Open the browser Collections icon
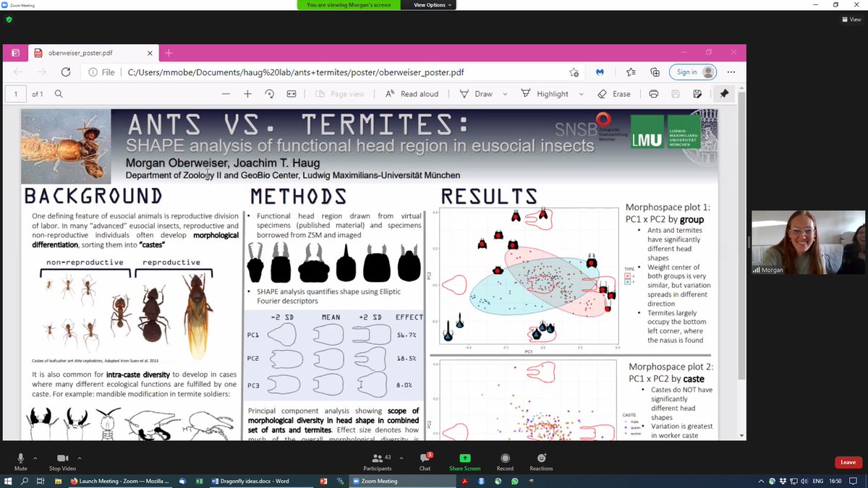 point(655,72)
